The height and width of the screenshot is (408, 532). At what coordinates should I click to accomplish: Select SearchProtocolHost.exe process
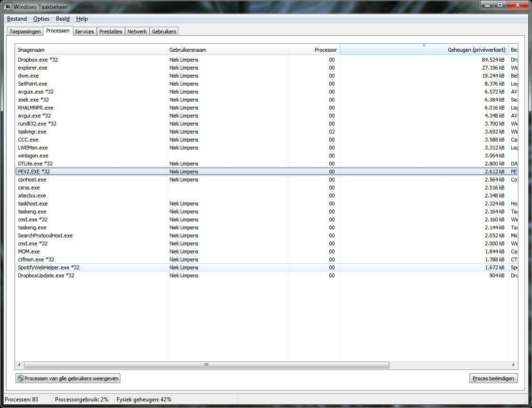tap(267, 235)
